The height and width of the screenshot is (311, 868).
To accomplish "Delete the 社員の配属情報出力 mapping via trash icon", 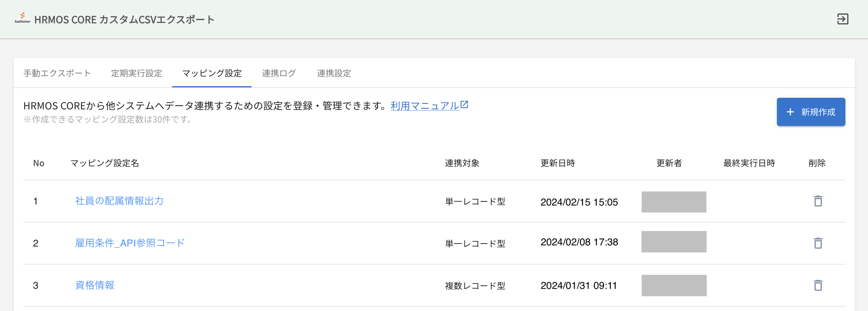I will [818, 201].
